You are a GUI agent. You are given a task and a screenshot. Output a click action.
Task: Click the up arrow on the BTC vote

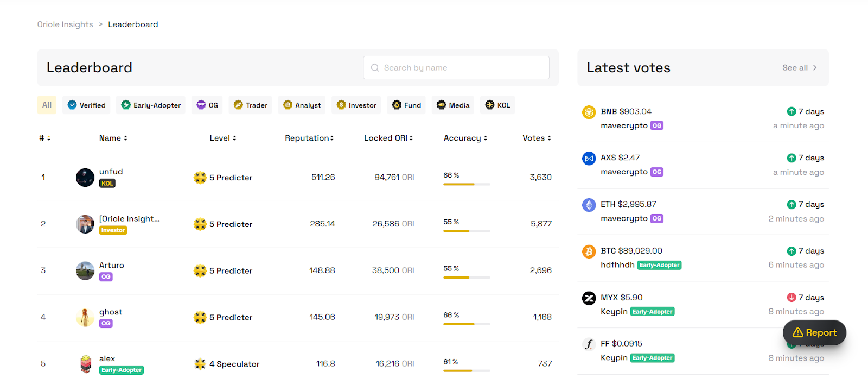[x=792, y=251]
